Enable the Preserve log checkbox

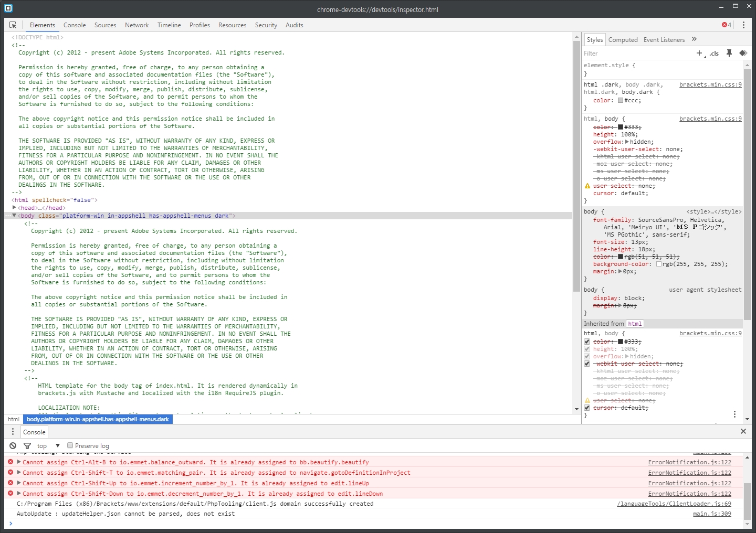[x=70, y=445]
